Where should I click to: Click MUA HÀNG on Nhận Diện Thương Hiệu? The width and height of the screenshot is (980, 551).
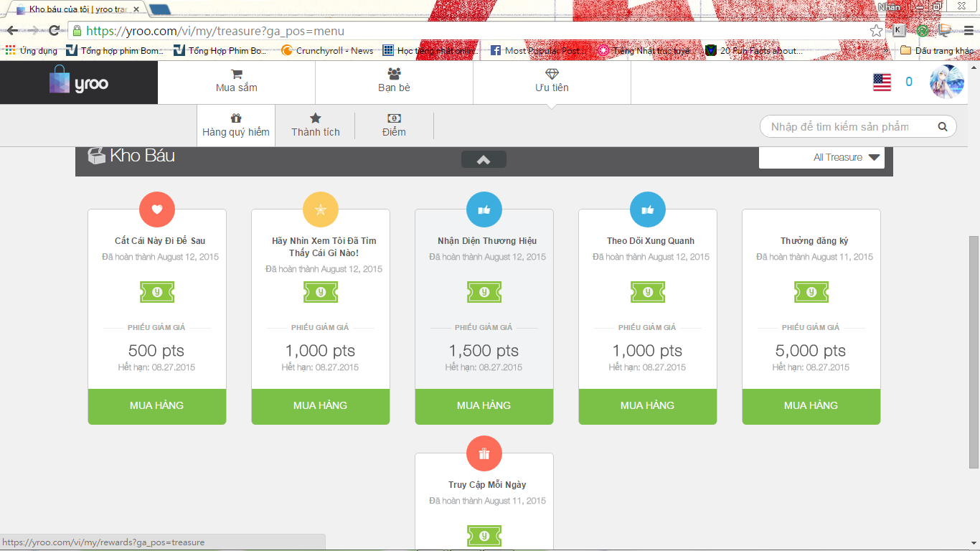click(x=484, y=406)
